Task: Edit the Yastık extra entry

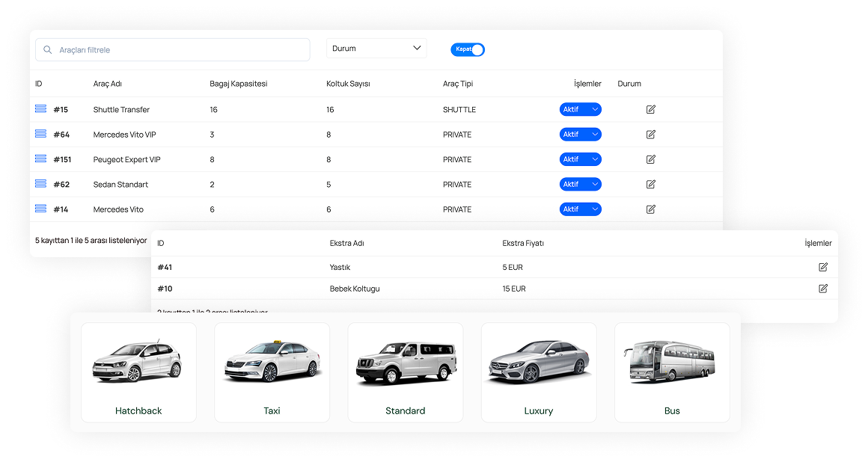Action: [x=823, y=267]
